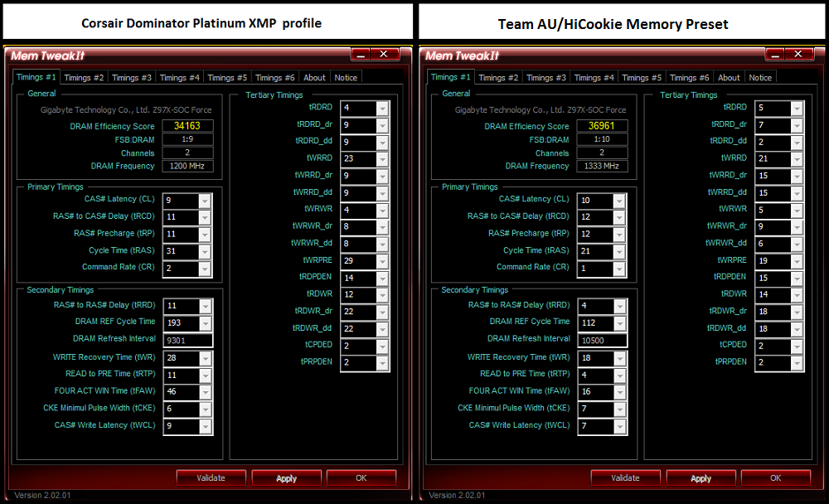Viewport: 829px width, 504px height.
Task: Open tRDPDEN dropdown in Corsair window
Action: (382, 279)
